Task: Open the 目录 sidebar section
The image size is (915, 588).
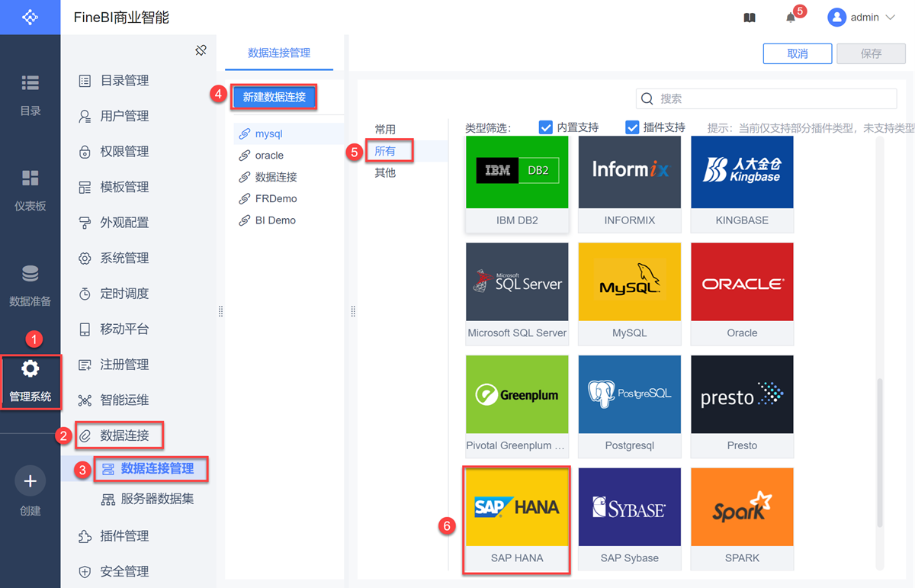Action: point(30,95)
